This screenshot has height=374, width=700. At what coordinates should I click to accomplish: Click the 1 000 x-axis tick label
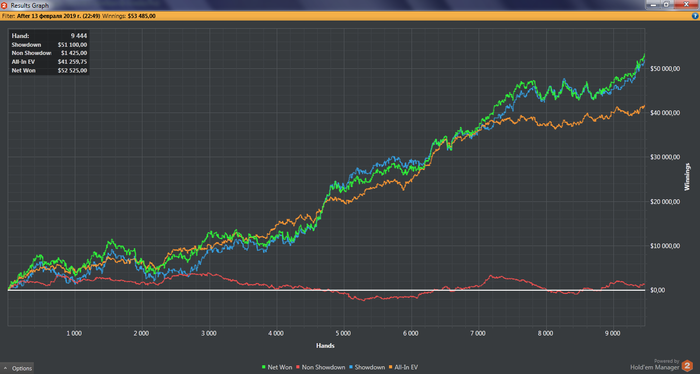[x=74, y=333]
